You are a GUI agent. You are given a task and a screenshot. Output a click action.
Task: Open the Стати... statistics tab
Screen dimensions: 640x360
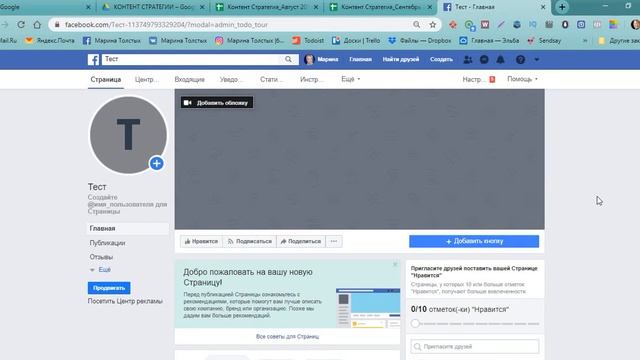pyautogui.click(x=271, y=80)
